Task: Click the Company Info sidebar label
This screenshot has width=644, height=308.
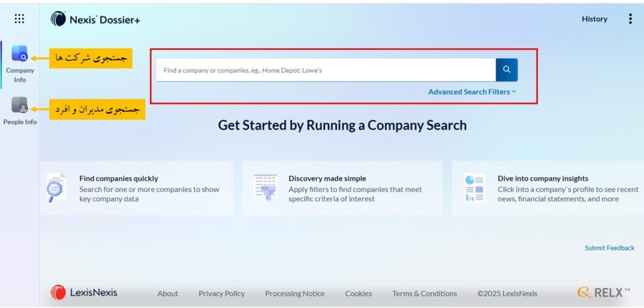Action: click(x=19, y=75)
